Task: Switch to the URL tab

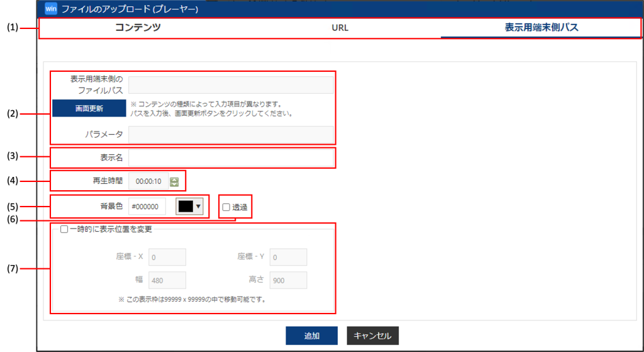Action: pos(340,28)
